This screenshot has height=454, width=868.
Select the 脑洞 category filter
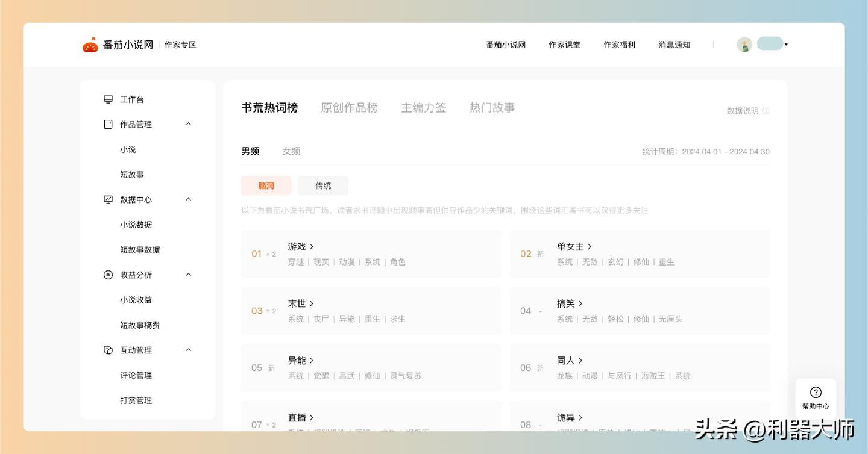coord(266,185)
